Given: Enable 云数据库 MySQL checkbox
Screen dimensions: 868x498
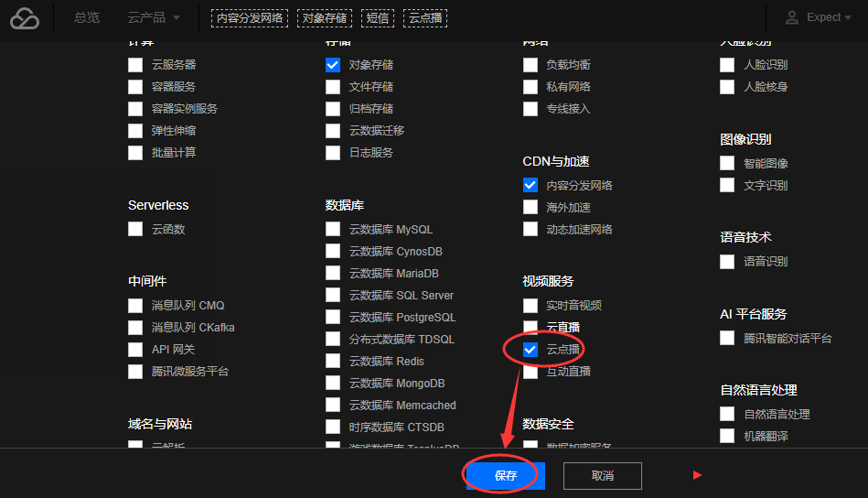Looking at the screenshot, I should pos(333,229).
